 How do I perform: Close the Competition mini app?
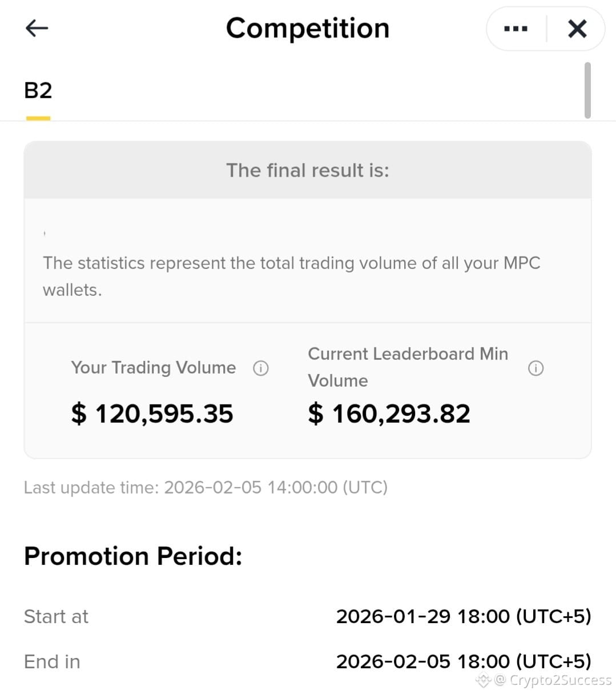coord(577,29)
